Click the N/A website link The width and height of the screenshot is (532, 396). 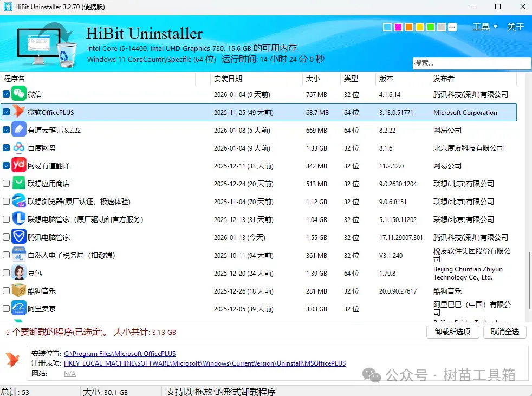[x=69, y=374]
